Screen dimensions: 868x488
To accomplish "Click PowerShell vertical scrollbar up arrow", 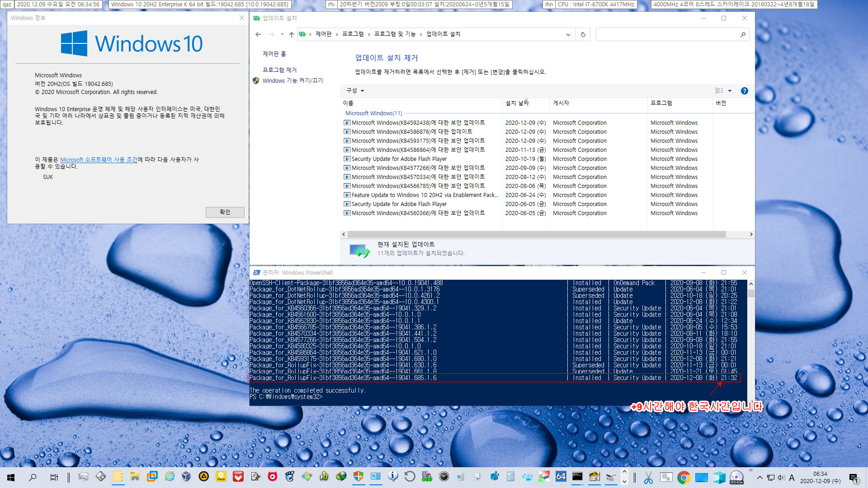I will [751, 284].
